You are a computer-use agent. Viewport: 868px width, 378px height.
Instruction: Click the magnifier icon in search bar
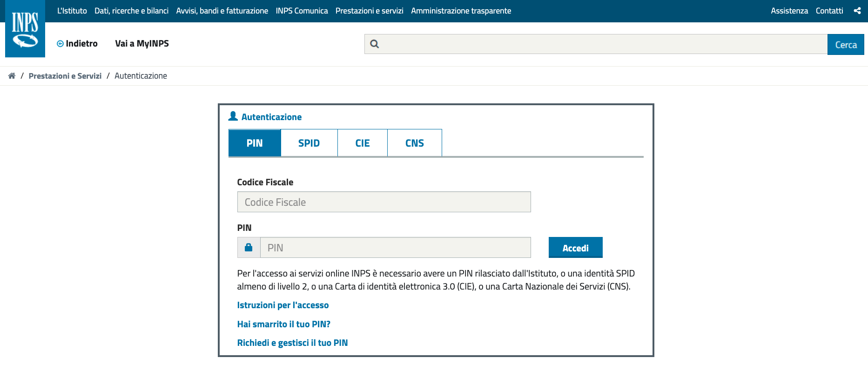[374, 44]
